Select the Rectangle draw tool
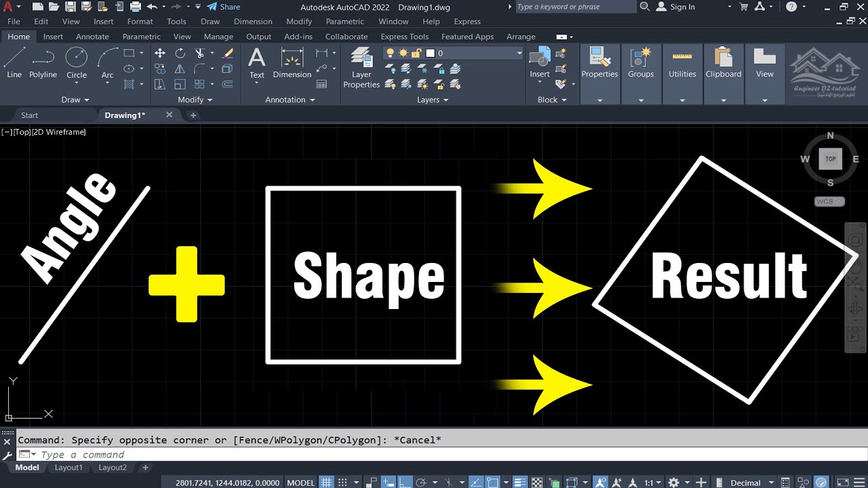Viewport: 868px width, 488px height. click(x=129, y=53)
